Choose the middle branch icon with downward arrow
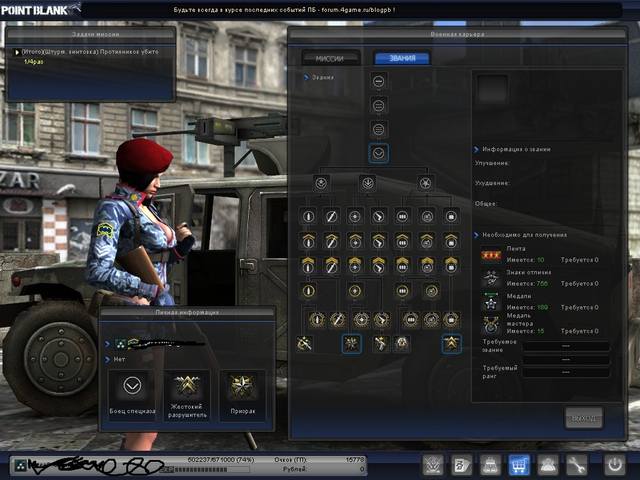The image size is (640, 480). 367,183
